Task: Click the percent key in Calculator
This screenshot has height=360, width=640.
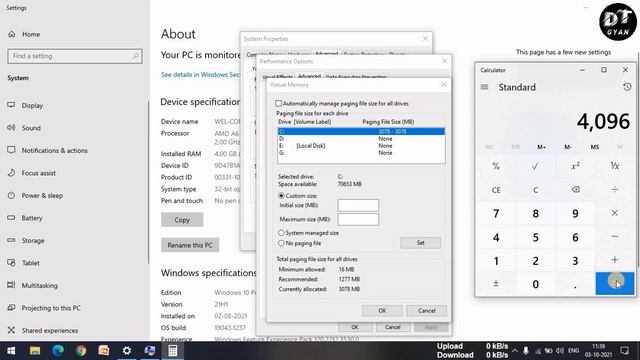Action: coord(496,166)
